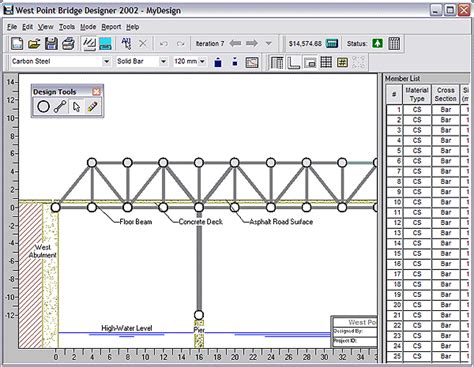Expand the 120 mm member size dropdown
Viewport: 474px width, 367px height.
202,62
